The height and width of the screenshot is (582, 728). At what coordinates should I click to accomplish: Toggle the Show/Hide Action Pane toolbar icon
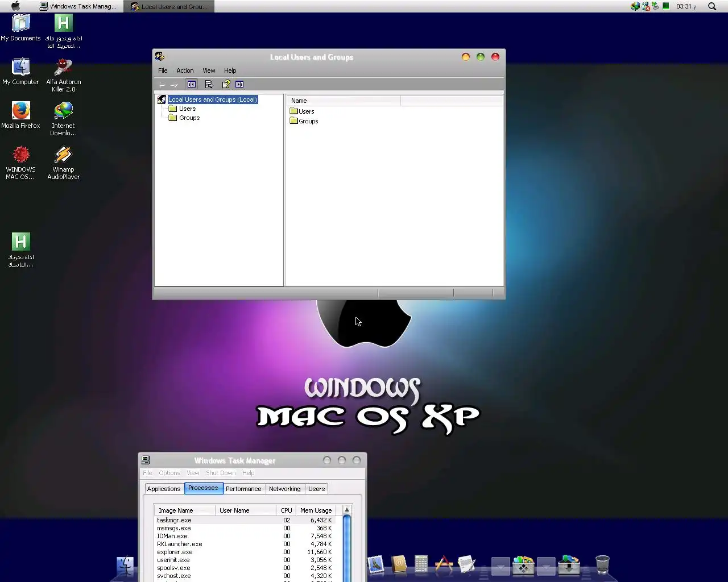(x=239, y=84)
